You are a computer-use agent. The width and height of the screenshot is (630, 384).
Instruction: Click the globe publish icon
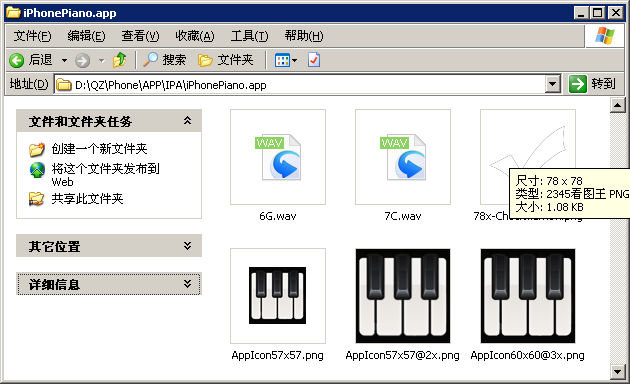[x=37, y=170]
